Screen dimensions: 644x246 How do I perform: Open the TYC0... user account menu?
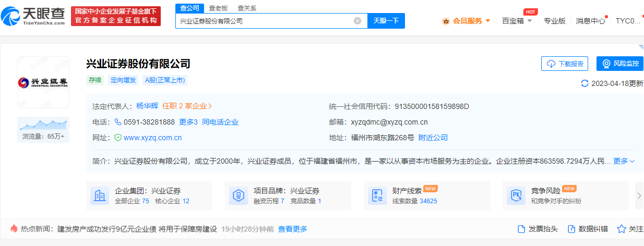pos(628,21)
